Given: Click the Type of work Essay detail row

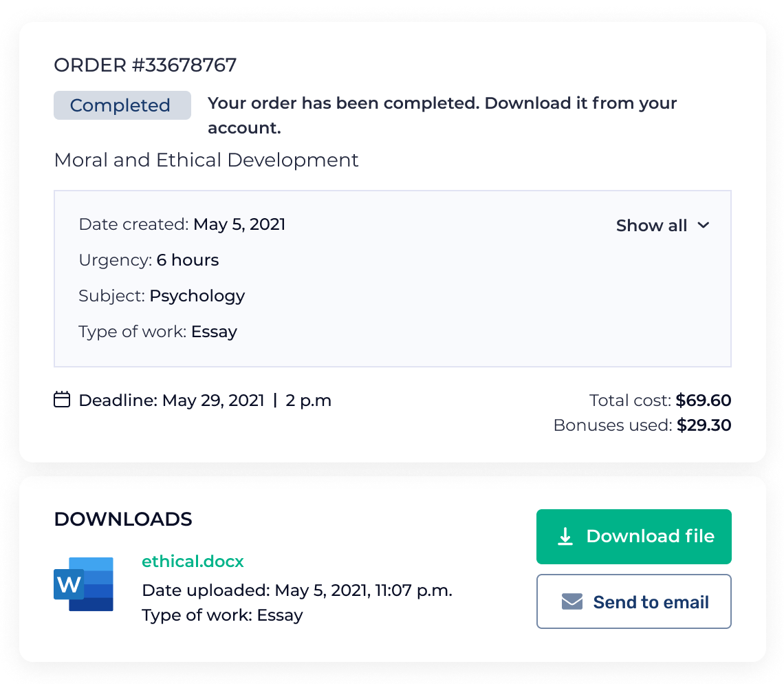Looking at the screenshot, I should (x=157, y=332).
